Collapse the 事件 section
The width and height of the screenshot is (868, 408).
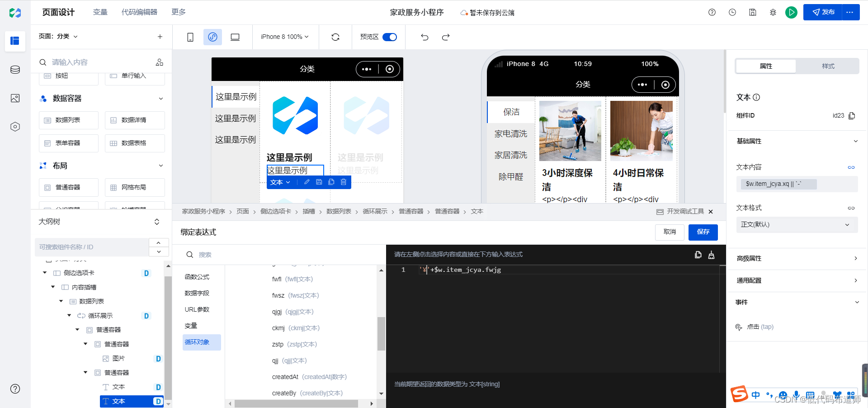[857, 302]
